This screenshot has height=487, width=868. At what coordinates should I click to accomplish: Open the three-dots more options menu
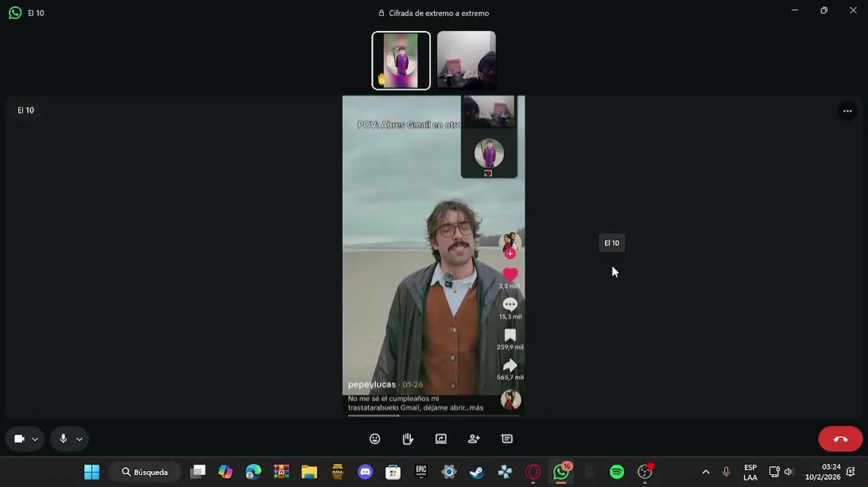[x=847, y=111]
